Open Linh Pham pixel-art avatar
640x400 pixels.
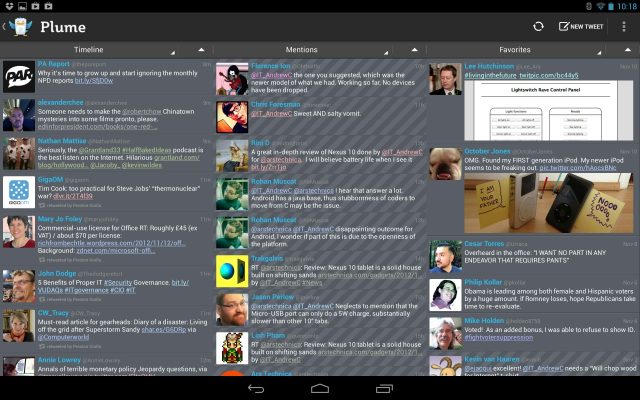(x=232, y=348)
